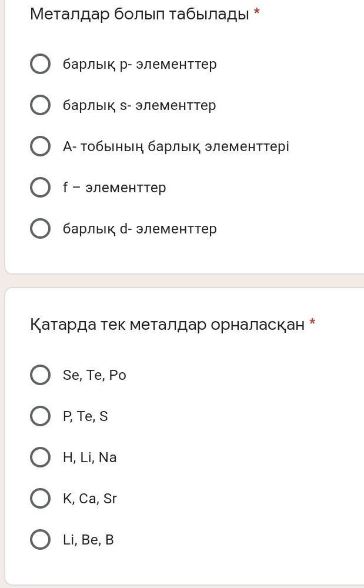Pick the "f – элементтер" radio button
The width and height of the screenshot is (364, 588).
tap(40, 188)
